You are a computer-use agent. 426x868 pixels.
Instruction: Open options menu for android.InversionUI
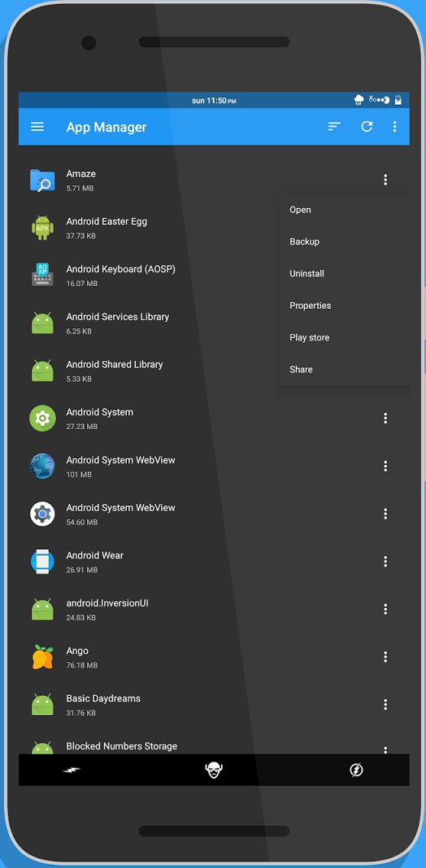385,610
